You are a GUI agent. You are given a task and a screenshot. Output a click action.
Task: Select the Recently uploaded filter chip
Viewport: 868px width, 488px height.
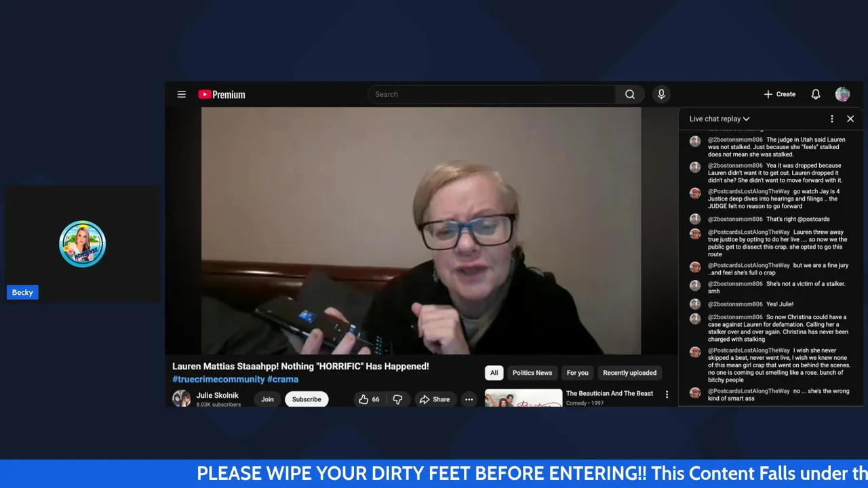(x=630, y=373)
